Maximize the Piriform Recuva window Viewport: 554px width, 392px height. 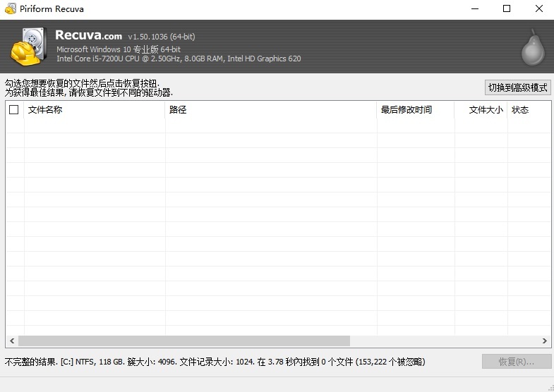coord(506,9)
